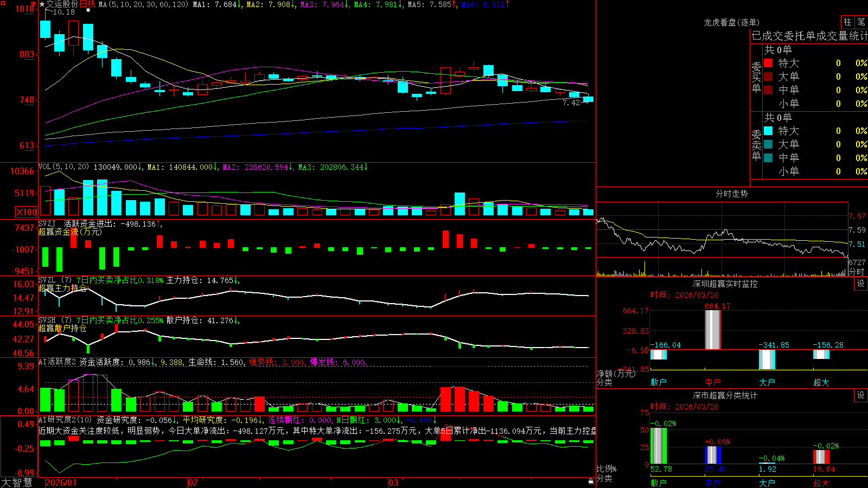Viewport: 868px width, 488px height.
Task: Click 中户 category label under 实时监控 chart
Action: (713, 382)
